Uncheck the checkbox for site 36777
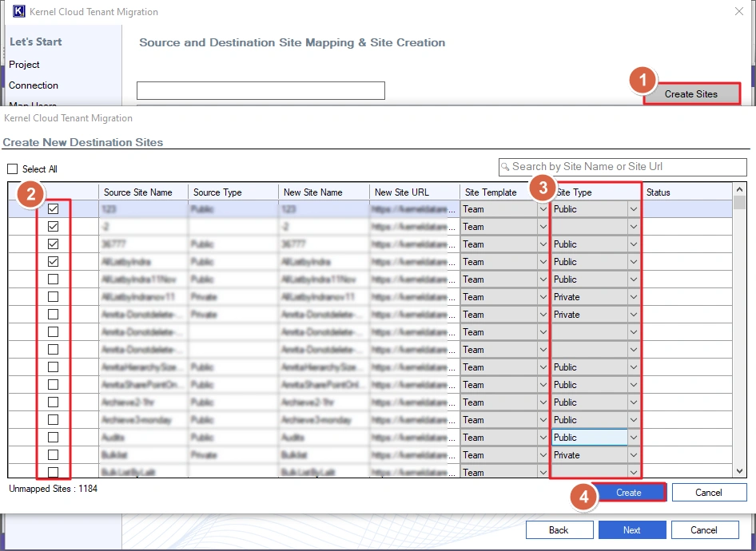Screen dimensions: 756x551 (53, 244)
